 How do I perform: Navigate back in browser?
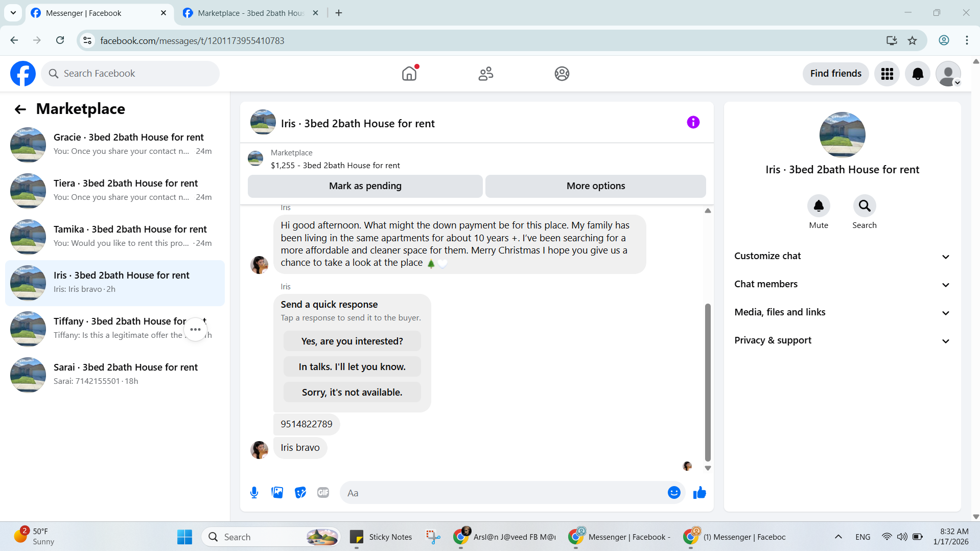pos(14,40)
